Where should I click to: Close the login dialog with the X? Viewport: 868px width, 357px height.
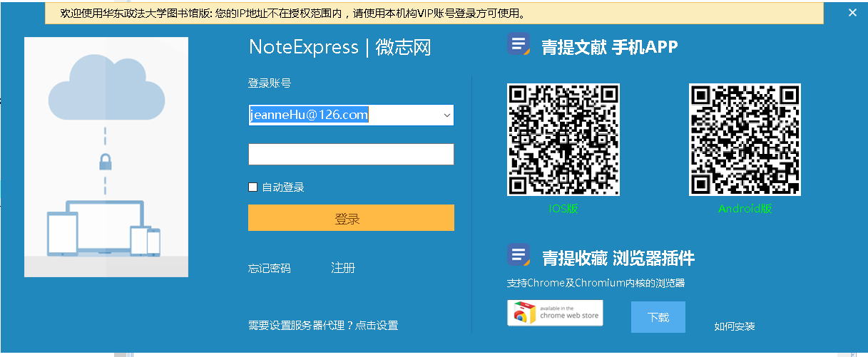pyautogui.click(x=852, y=12)
